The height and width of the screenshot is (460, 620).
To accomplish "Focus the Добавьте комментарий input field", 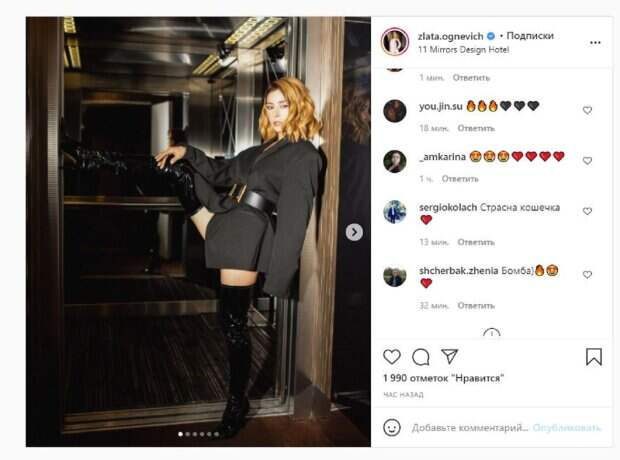I will tap(470, 428).
